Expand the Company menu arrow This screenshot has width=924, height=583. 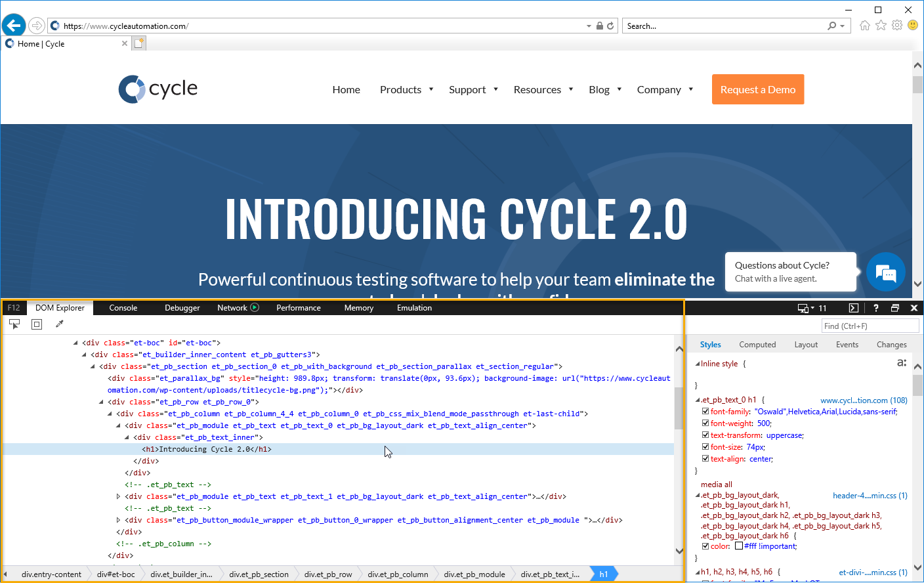(x=690, y=89)
